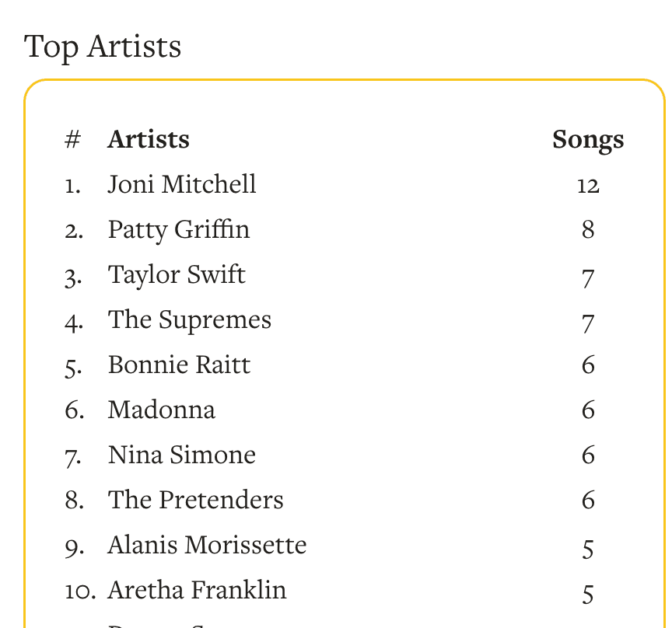This screenshot has width=672, height=628.
Task: Select Bonnie Raitt from top artists
Action: (179, 365)
